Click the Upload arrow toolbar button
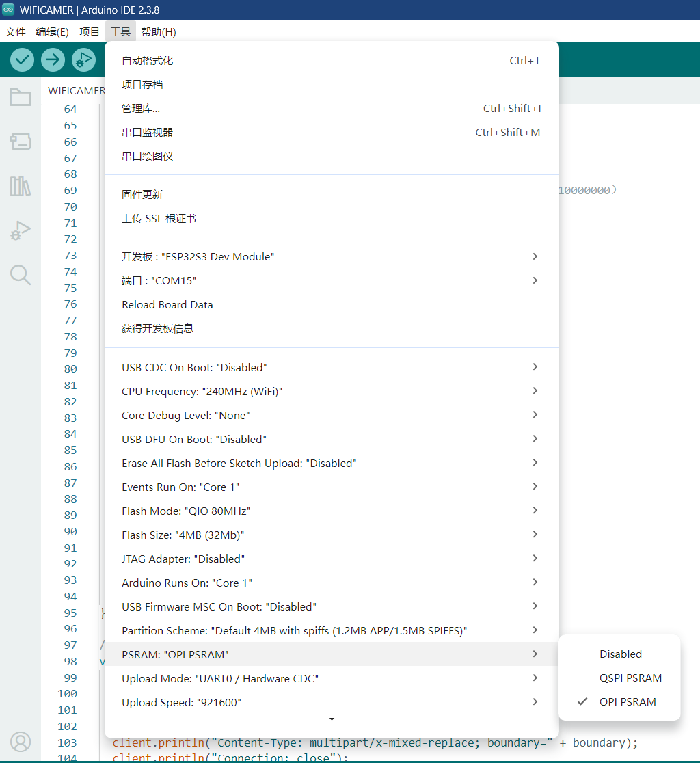This screenshot has height=763, width=700. click(x=53, y=60)
